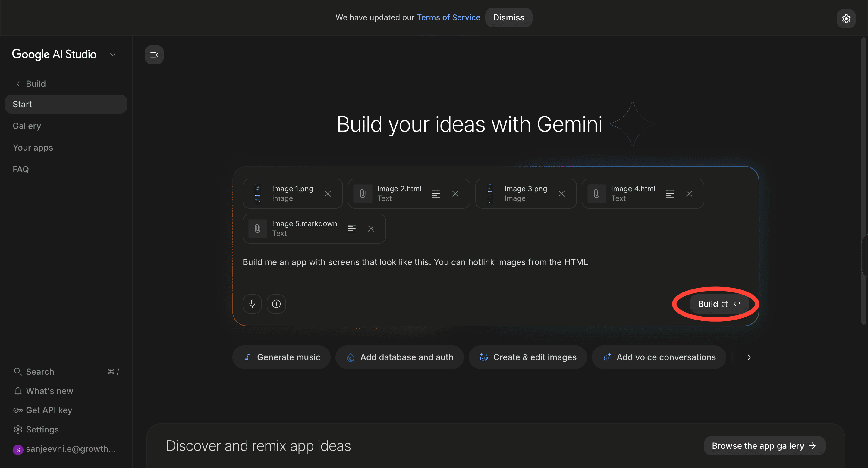Click the Build submit button
Viewport: 868px width, 468px height.
click(719, 304)
